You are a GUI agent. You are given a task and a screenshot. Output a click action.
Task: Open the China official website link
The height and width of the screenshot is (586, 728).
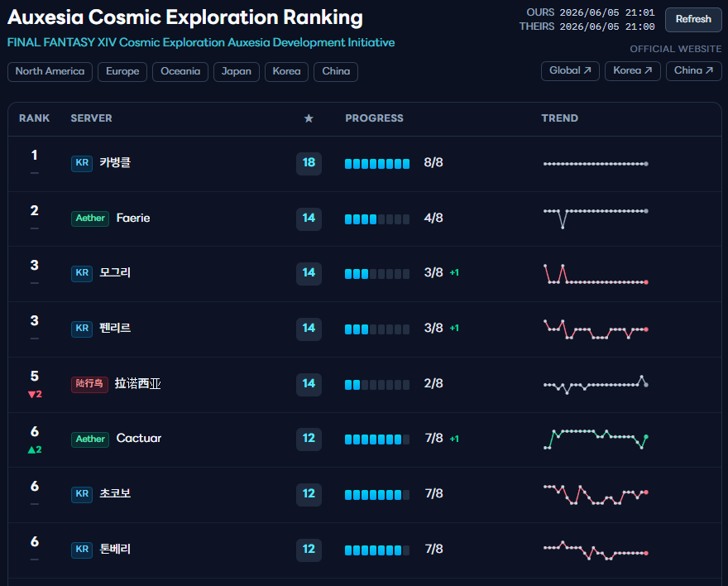pyautogui.click(x=693, y=71)
